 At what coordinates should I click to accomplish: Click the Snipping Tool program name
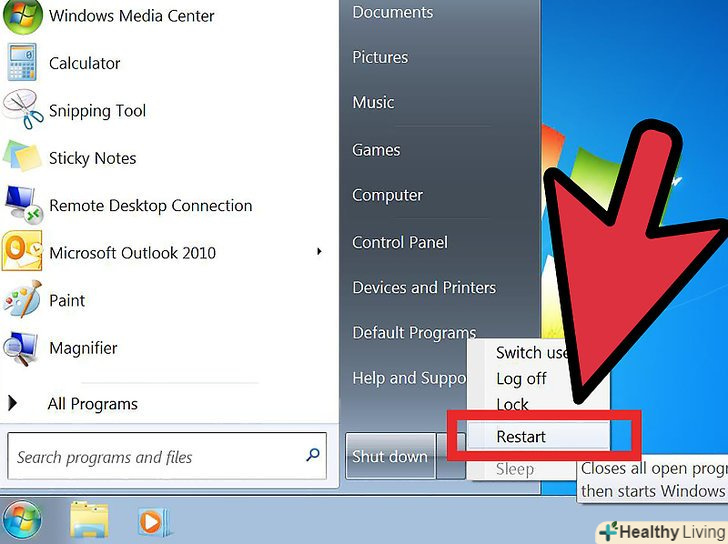98,111
